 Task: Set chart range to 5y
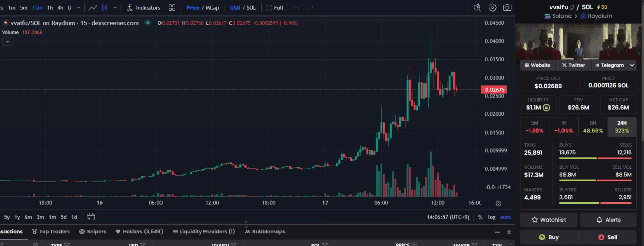click(x=7, y=217)
